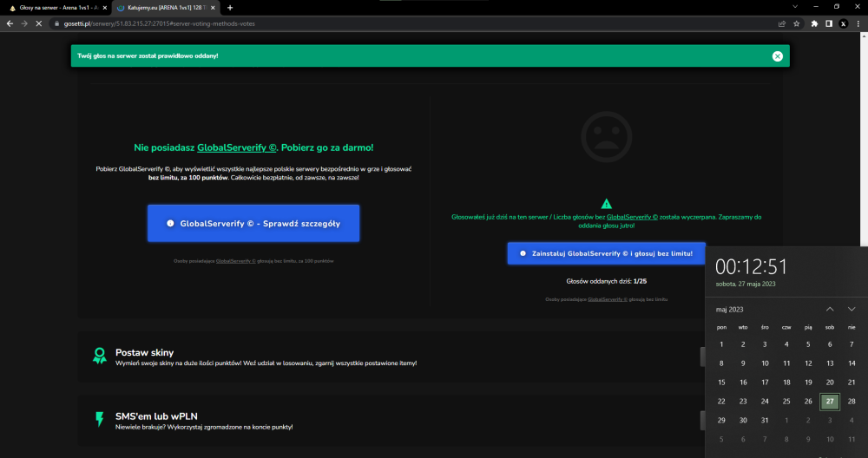Close the 'Katujemy.eu' tab

[213, 8]
